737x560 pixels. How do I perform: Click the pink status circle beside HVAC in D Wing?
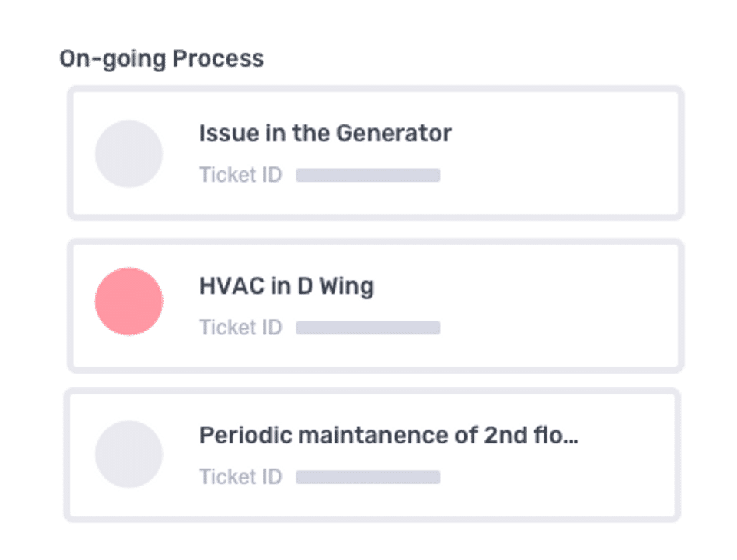coord(129,301)
